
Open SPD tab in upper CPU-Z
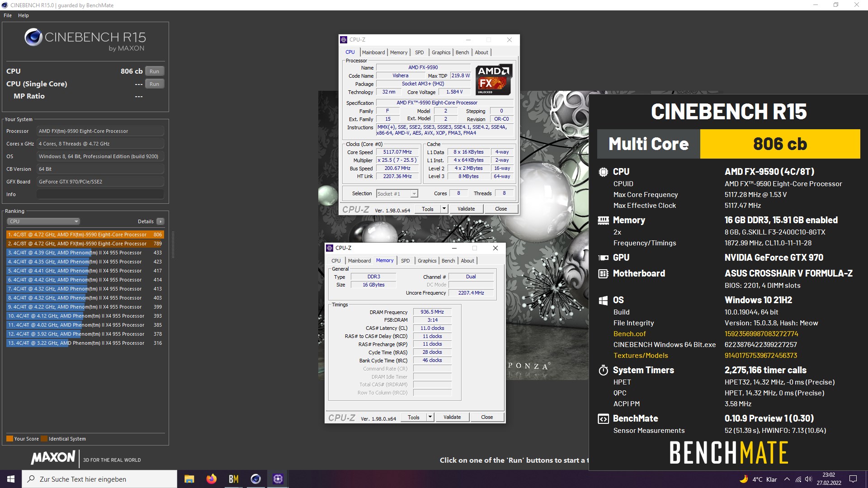(x=420, y=52)
